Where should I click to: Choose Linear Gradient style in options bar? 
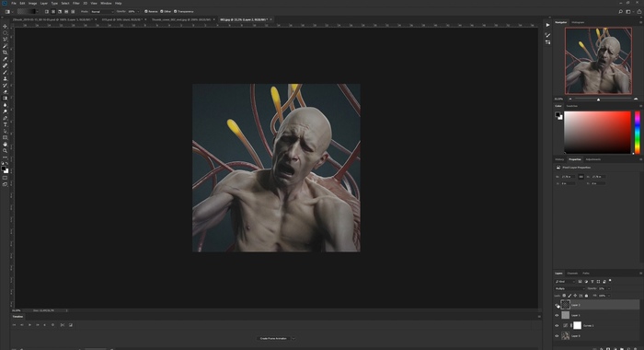[x=46, y=12]
